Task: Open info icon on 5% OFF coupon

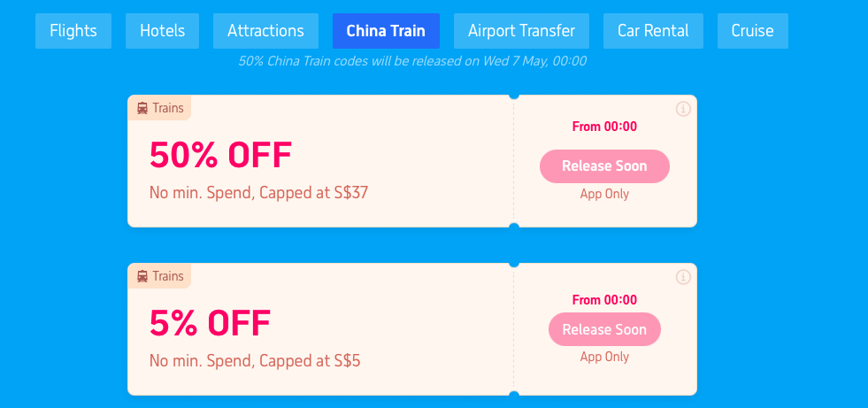Action: (x=683, y=277)
